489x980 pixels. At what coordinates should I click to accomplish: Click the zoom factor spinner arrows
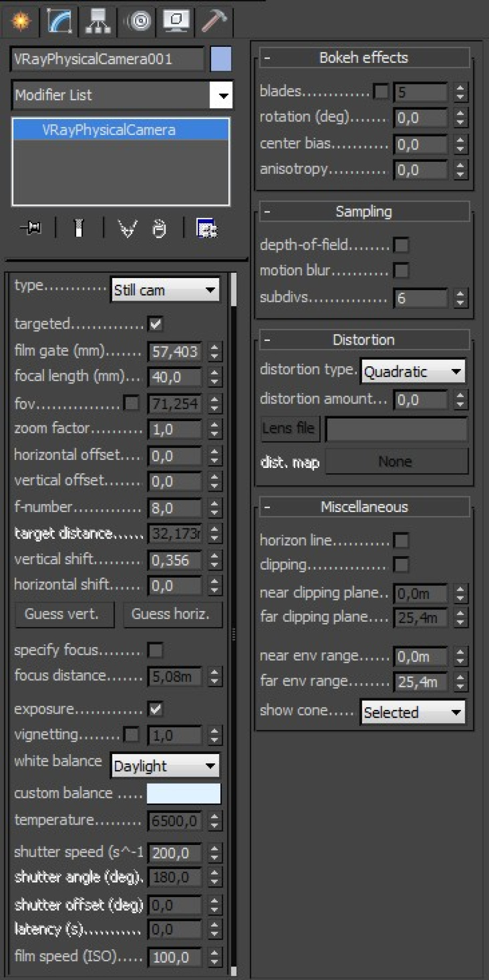click(x=214, y=429)
